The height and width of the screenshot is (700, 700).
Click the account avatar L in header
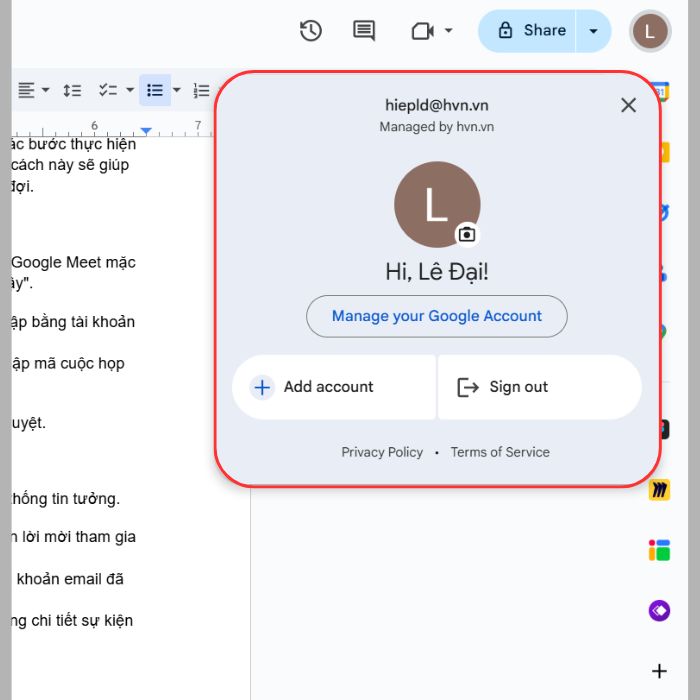click(x=650, y=31)
